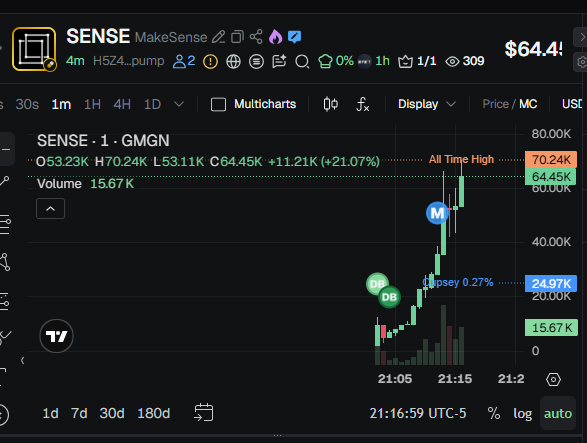Open timezone menu 21:16:59 UTC-5
This screenshot has height=443, width=587.
point(418,413)
